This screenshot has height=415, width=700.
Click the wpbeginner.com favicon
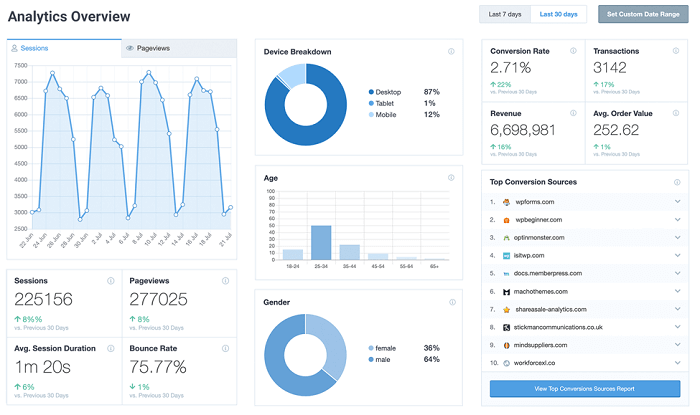click(x=506, y=220)
